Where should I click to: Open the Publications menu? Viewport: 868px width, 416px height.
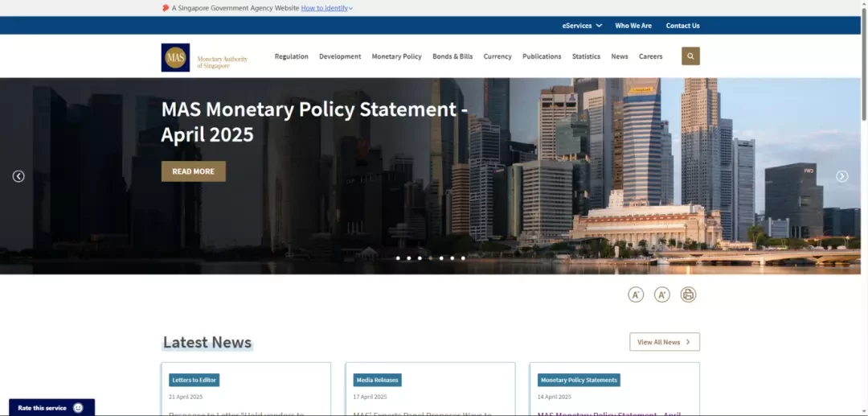tap(542, 56)
